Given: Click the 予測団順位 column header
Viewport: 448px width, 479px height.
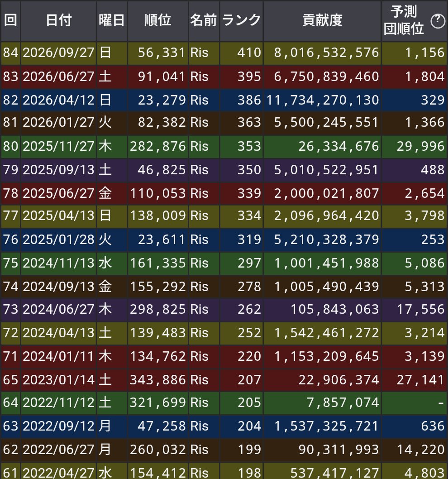Looking at the screenshot, I should coord(414,21).
